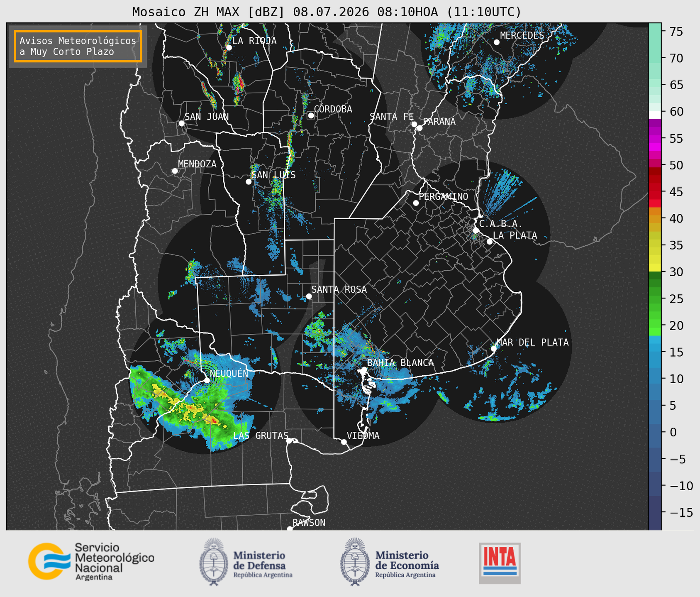This screenshot has height=597, width=700.
Task: Click the Ministerio de Economía emblem
Action: [354, 562]
